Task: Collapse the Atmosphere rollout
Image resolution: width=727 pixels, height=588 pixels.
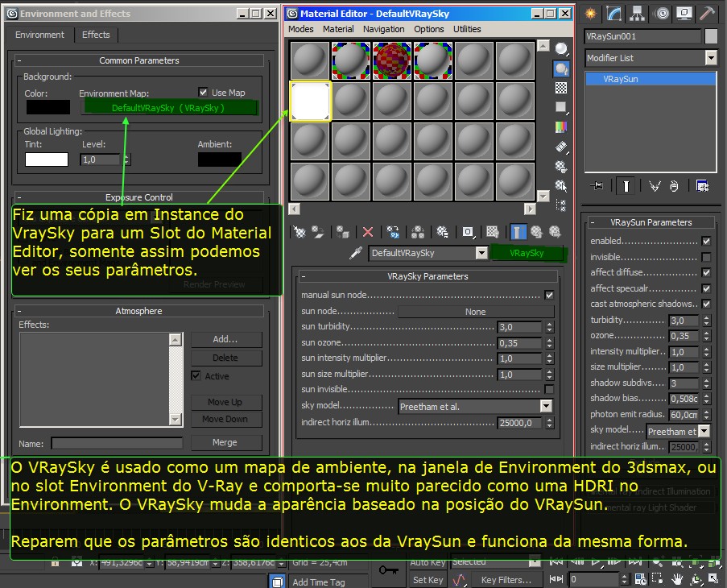Action: [x=139, y=311]
